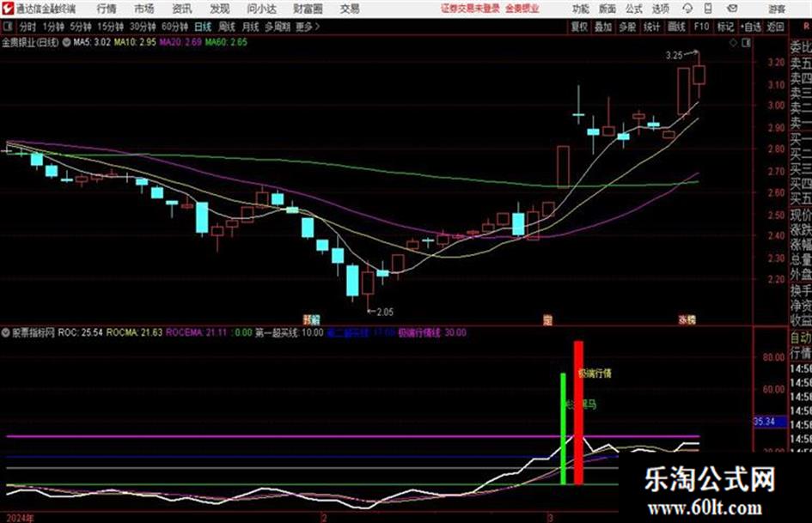
Task: Click the 标记 mark toolbar button
Action: [x=725, y=27]
